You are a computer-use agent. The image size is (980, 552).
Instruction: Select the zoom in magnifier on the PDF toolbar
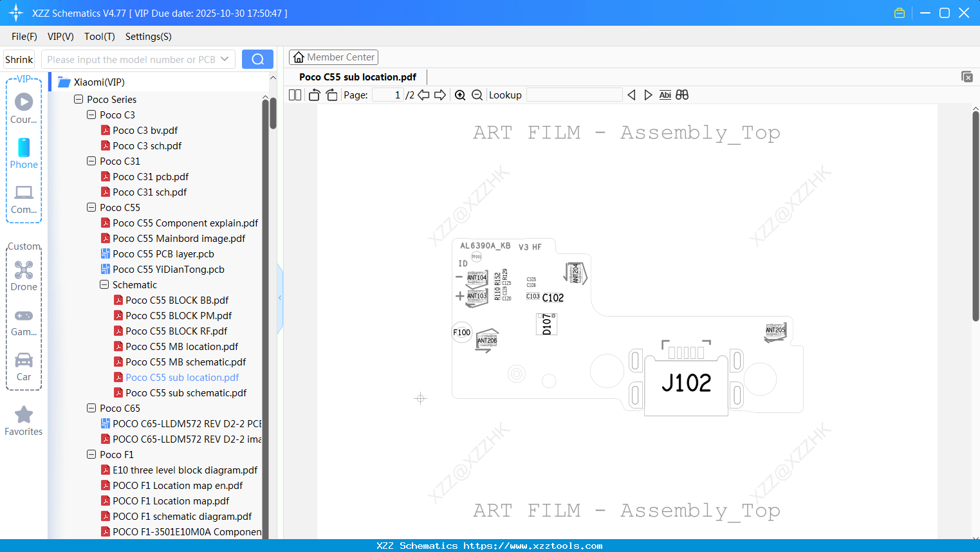click(460, 95)
